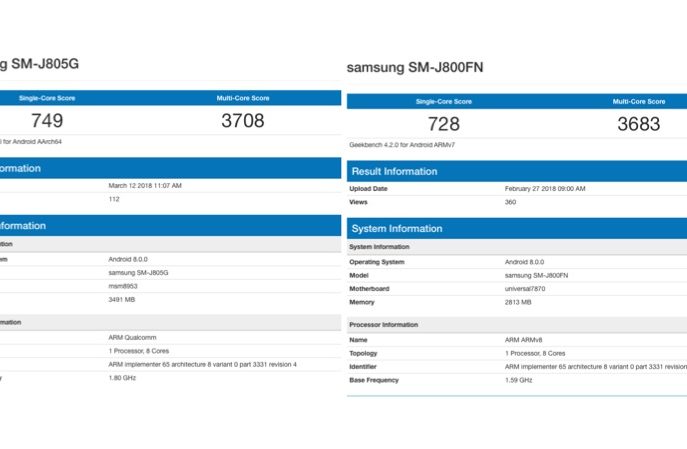This screenshot has width=687, height=449.
Task: Select the 3708 multi-core score
Action: [243, 121]
